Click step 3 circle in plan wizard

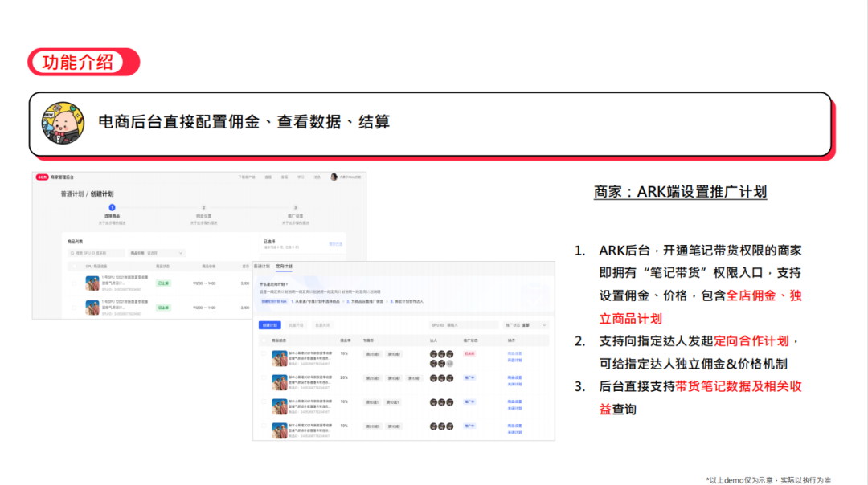295,208
